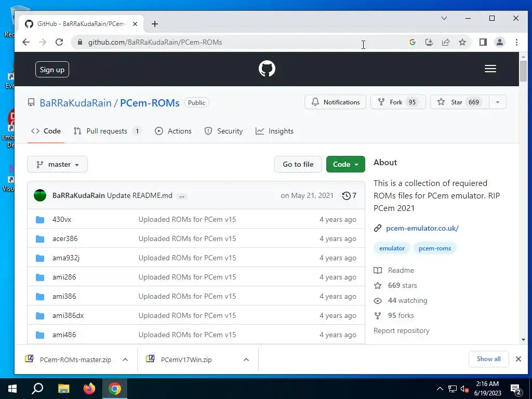Open the Actions tab
This screenshot has height=399, width=532.
[173, 131]
